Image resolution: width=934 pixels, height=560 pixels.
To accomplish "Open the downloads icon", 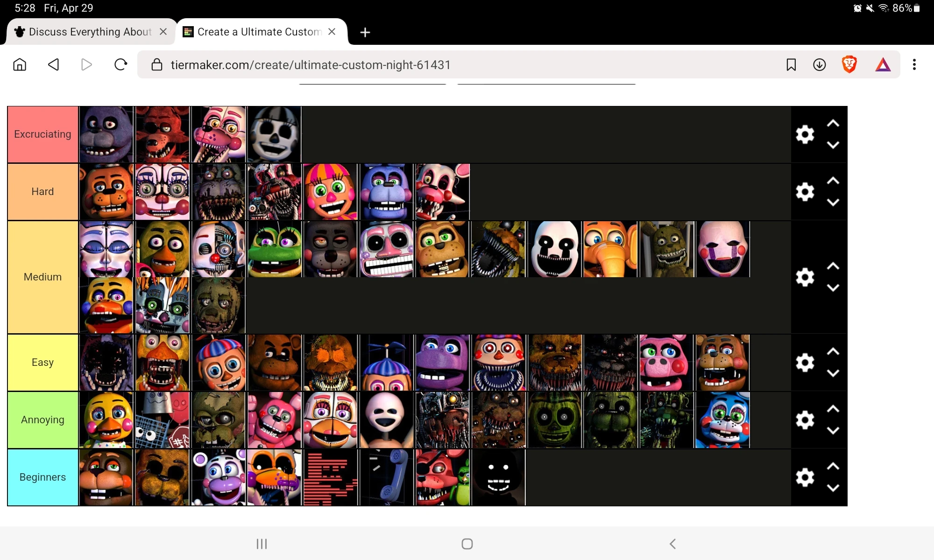I will (x=819, y=64).
